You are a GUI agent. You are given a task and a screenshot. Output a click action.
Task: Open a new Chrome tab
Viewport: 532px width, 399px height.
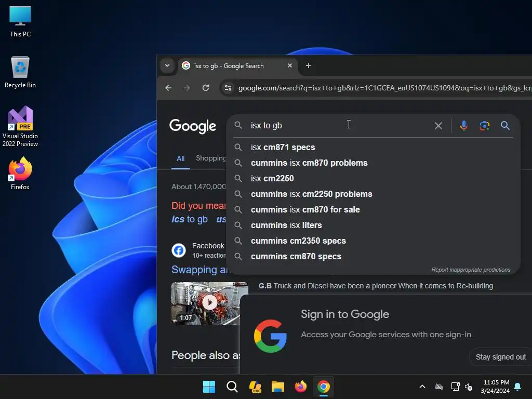(x=309, y=65)
